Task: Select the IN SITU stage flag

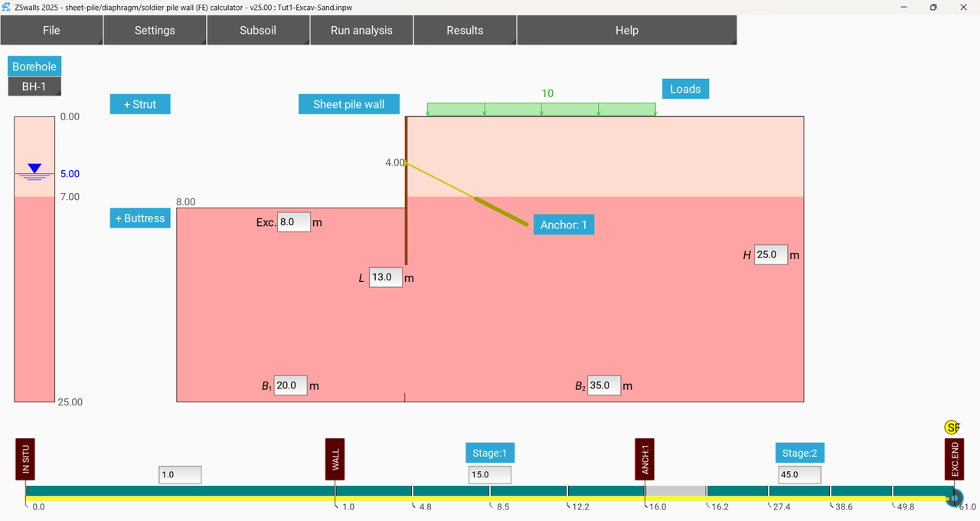Action: click(x=25, y=459)
